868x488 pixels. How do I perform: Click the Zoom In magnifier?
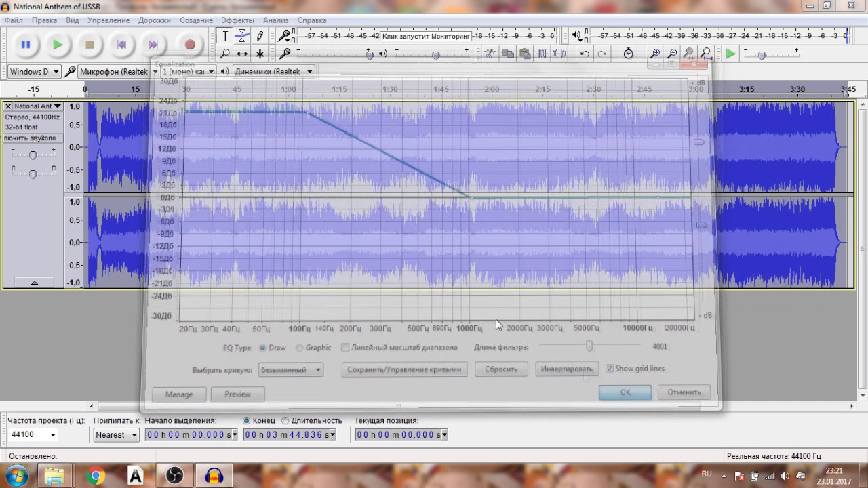click(x=655, y=54)
